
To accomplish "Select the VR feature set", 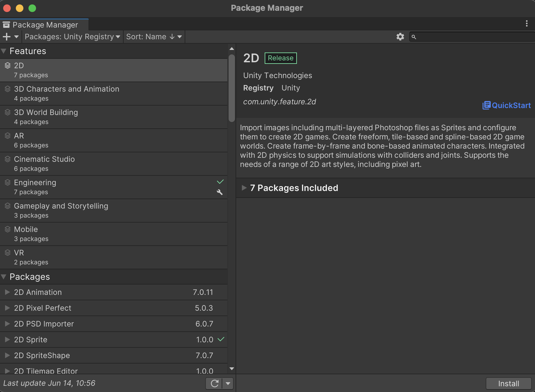I will (x=114, y=257).
